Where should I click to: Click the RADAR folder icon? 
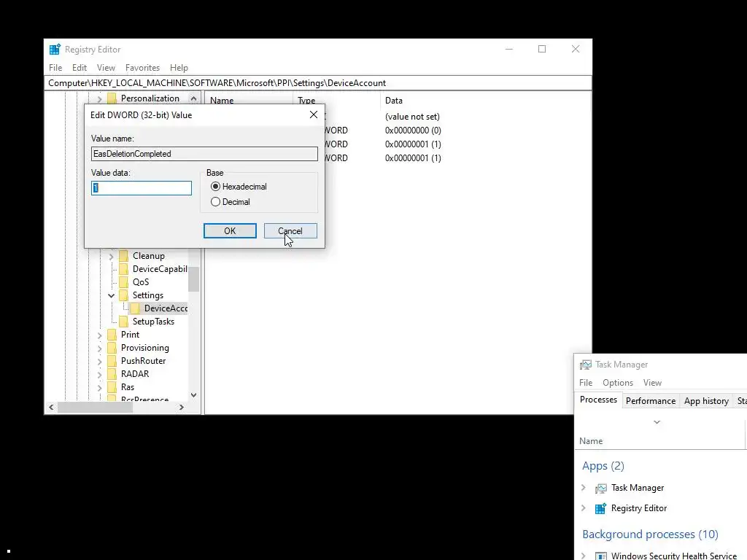point(112,374)
